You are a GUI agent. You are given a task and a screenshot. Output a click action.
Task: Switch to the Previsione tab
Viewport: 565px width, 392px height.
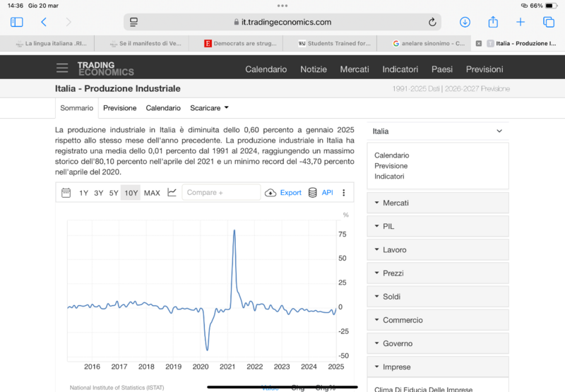pyautogui.click(x=119, y=108)
